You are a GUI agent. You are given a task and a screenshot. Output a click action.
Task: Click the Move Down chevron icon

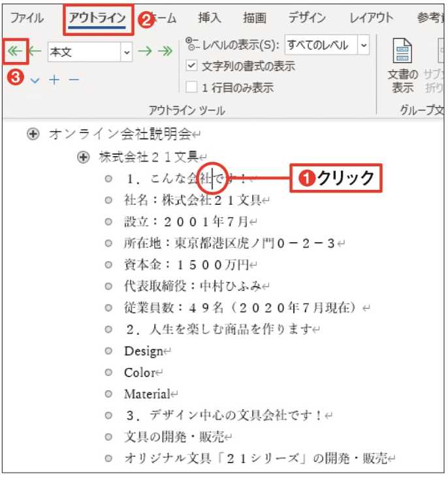[x=35, y=80]
